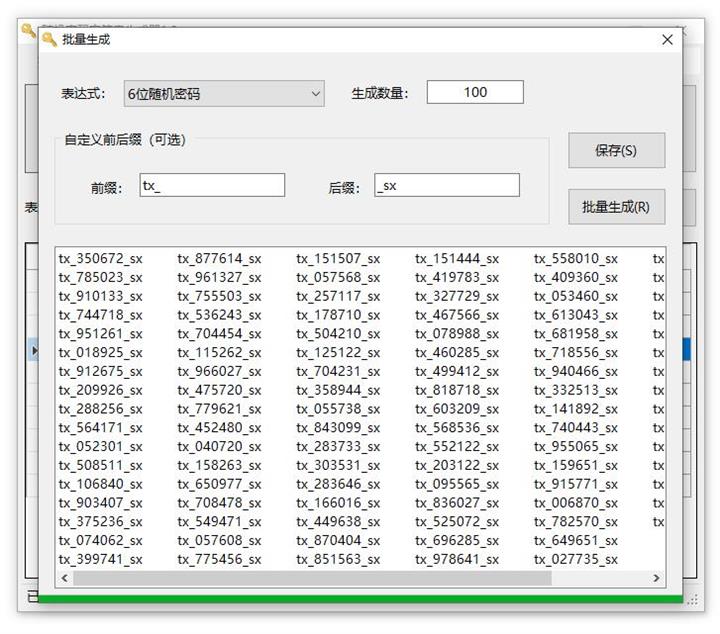Select password tx_399741_sx in the list
The image size is (720, 634).
click(x=101, y=560)
